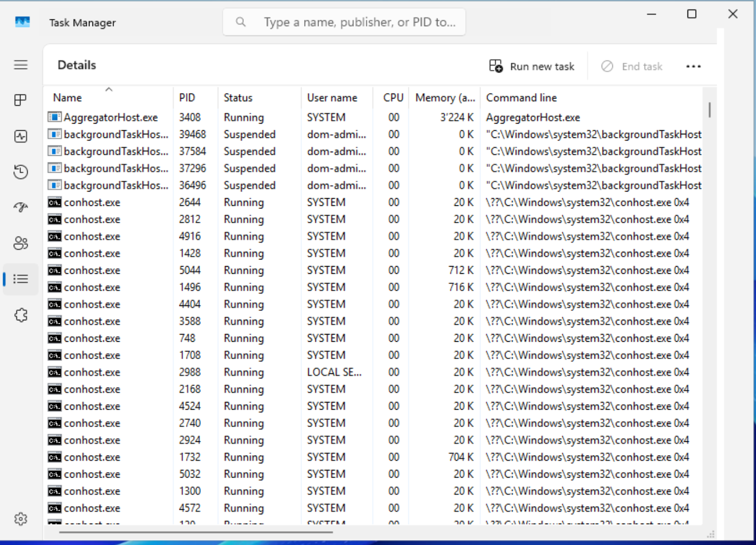
Task: Click the End task button
Action: [x=632, y=66]
